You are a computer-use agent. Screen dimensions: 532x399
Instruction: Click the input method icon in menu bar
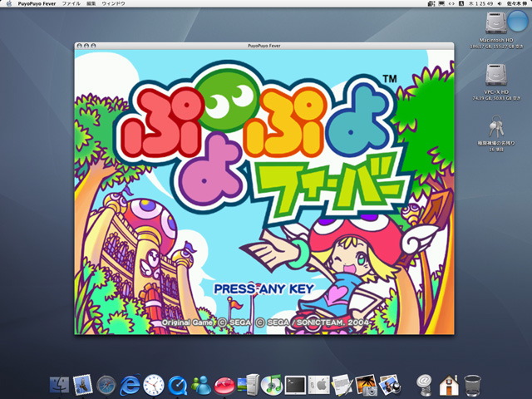tap(461, 3)
